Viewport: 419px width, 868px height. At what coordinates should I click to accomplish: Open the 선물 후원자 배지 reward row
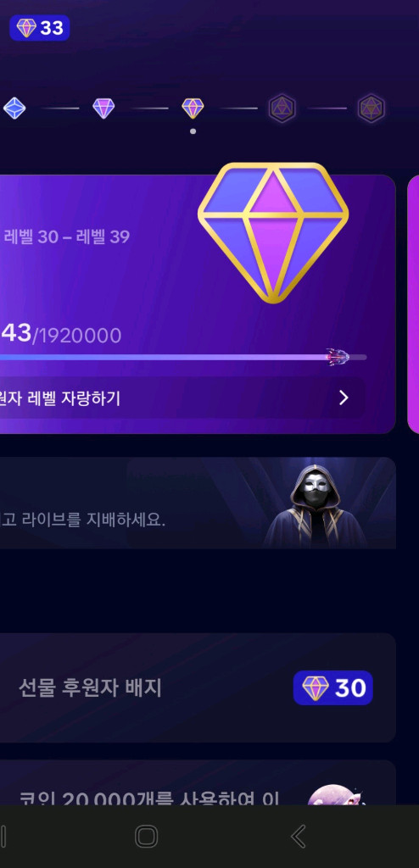point(198,687)
